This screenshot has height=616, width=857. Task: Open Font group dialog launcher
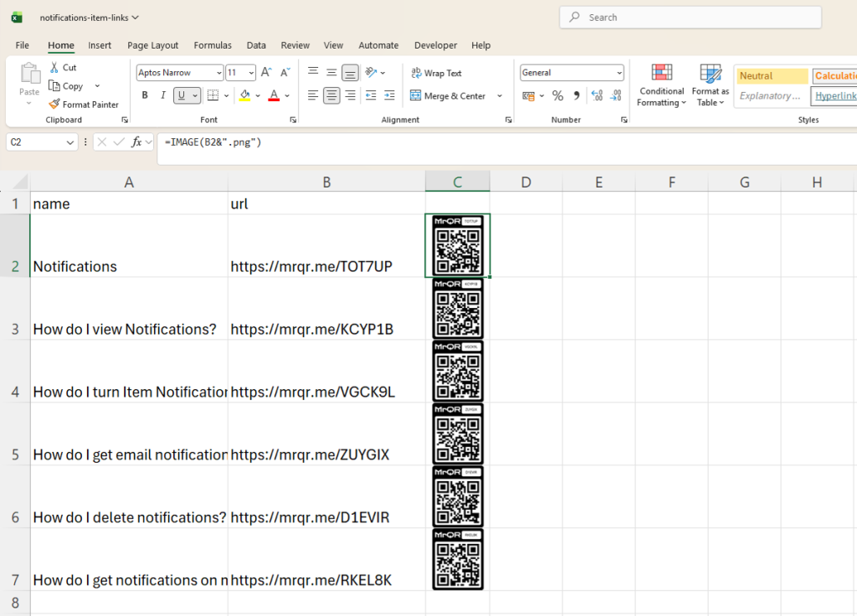tap(293, 120)
